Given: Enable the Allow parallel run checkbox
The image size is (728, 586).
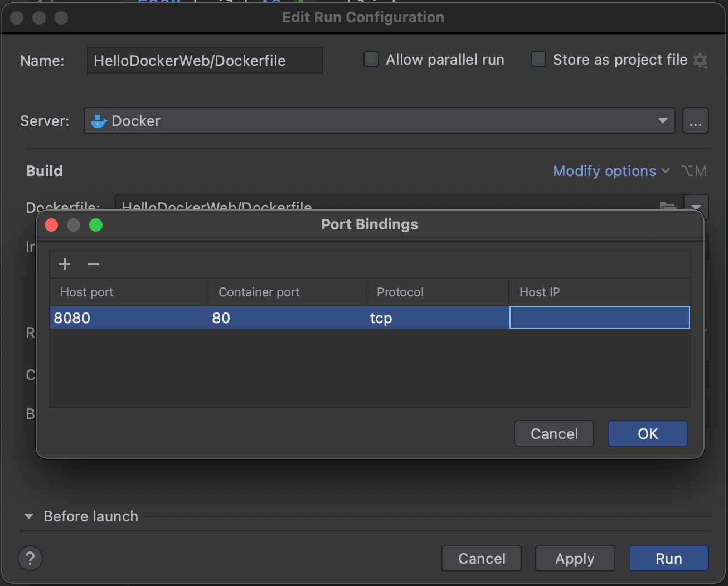Looking at the screenshot, I should (371, 60).
